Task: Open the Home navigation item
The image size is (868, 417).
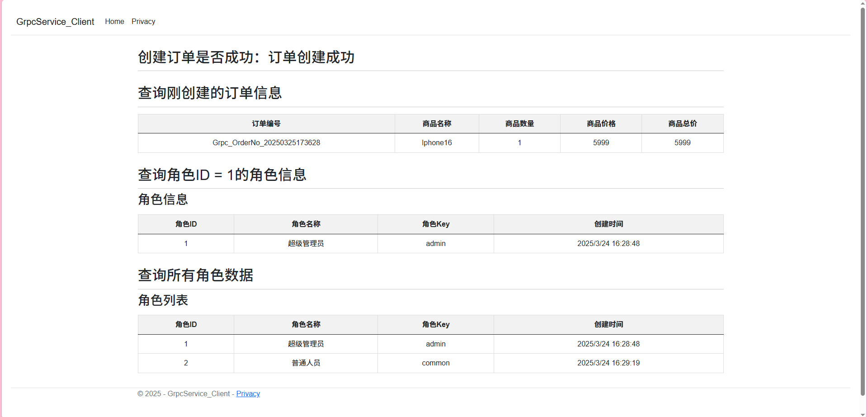Action: pyautogui.click(x=114, y=21)
